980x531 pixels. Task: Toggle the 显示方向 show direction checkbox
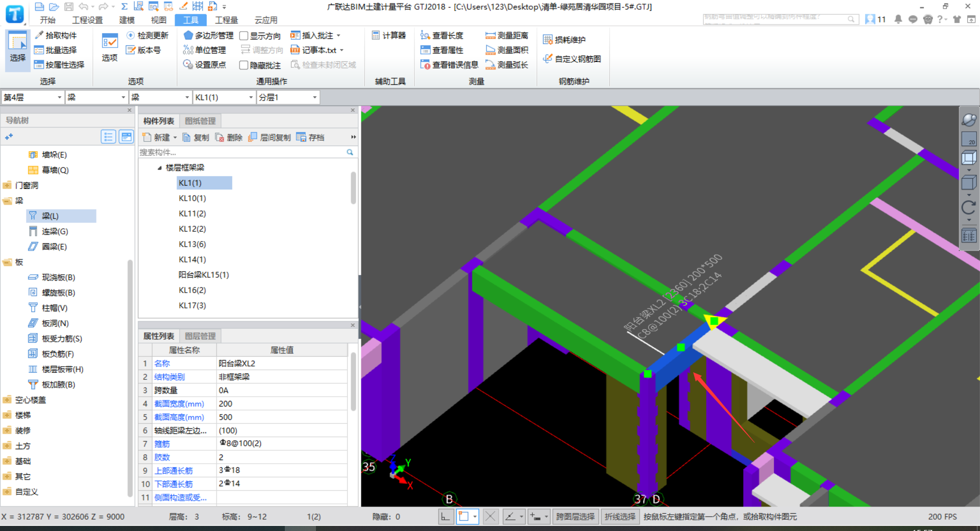[x=244, y=36]
